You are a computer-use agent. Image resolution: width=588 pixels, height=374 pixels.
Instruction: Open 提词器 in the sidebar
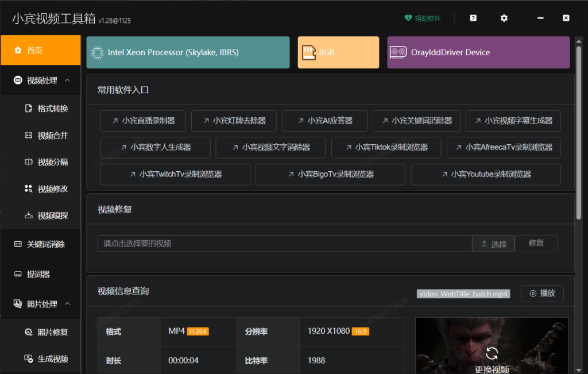(x=38, y=275)
